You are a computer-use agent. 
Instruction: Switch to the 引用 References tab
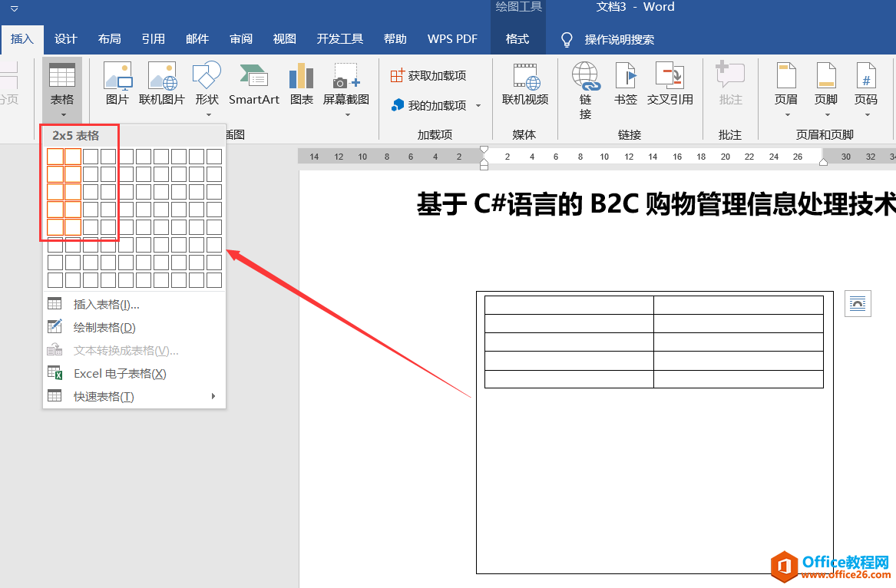click(x=153, y=39)
